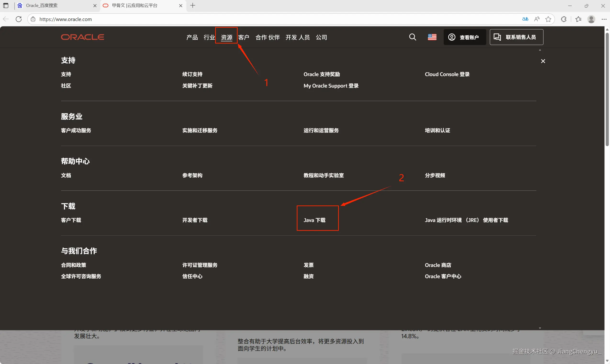Open browser extensions puzzle icon

pyautogui.click(x=564, y=19)
